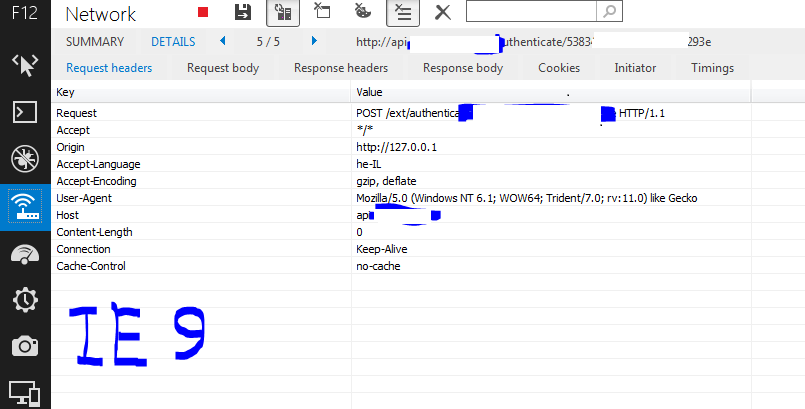Viewport: 805px width, 409px height.
Task: Focus the network search input field
Action: click(x=531, y=11)
